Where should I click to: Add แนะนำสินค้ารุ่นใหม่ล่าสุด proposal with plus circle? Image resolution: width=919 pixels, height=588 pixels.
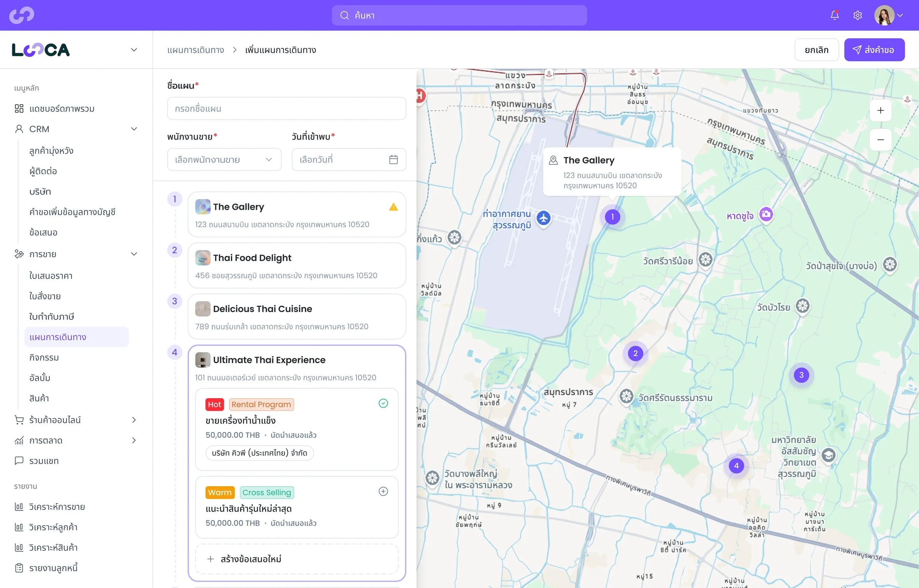pos(383,491)
